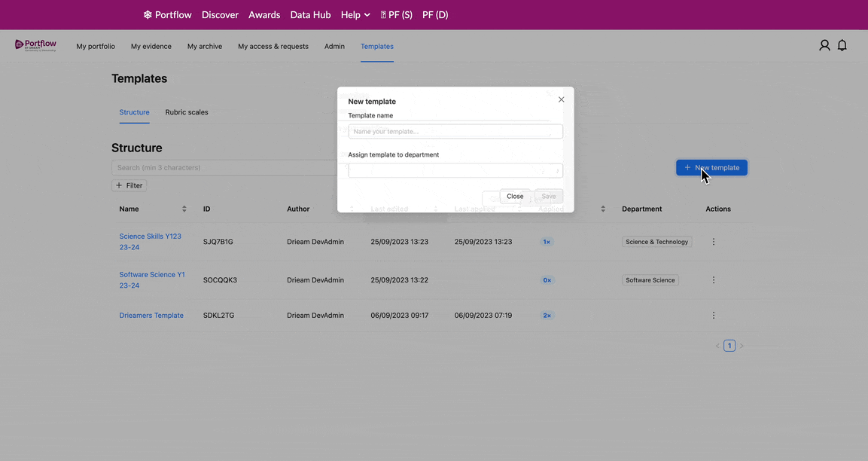Go to the My evidence tab

click(x=151, y=46)
